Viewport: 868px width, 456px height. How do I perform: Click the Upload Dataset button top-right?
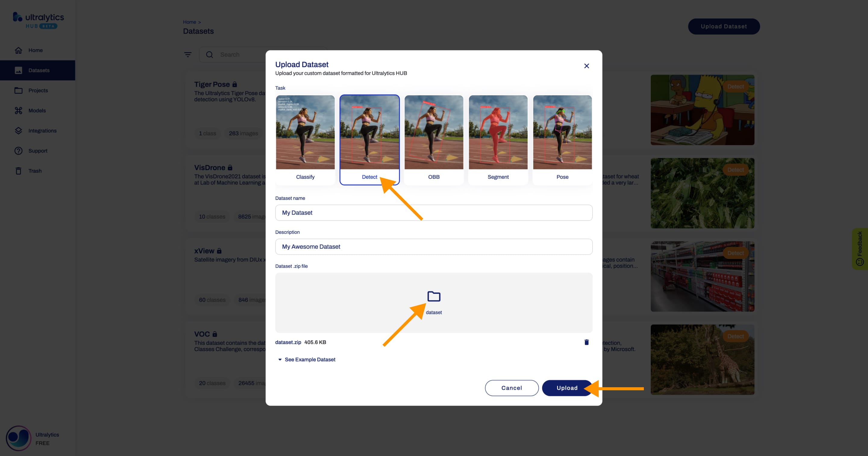pos(724,27)
